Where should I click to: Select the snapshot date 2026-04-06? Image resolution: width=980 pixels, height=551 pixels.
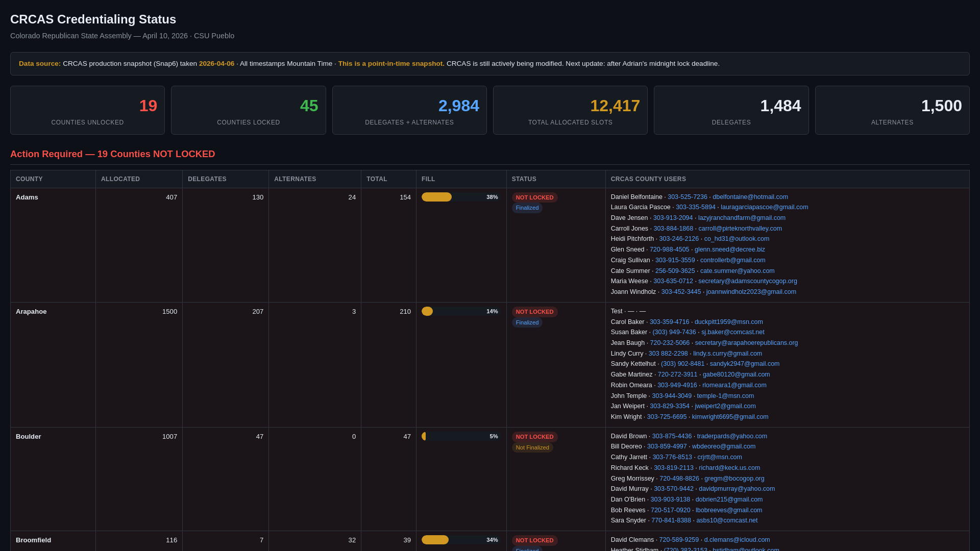(x=216, y=64)
